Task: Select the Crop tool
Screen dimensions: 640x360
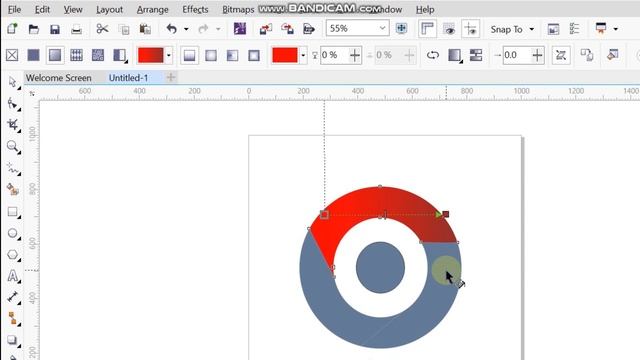Action: (x=13, y=125)
